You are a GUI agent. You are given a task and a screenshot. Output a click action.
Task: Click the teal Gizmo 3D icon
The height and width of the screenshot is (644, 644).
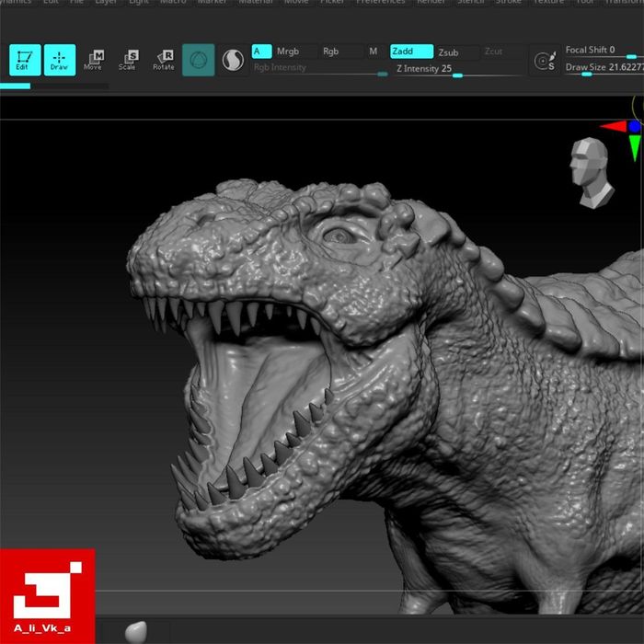(198, 60)
